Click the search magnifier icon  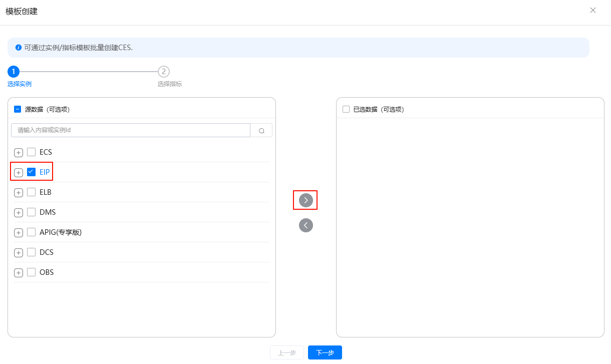pyautogui.click(x=261, y=131)
